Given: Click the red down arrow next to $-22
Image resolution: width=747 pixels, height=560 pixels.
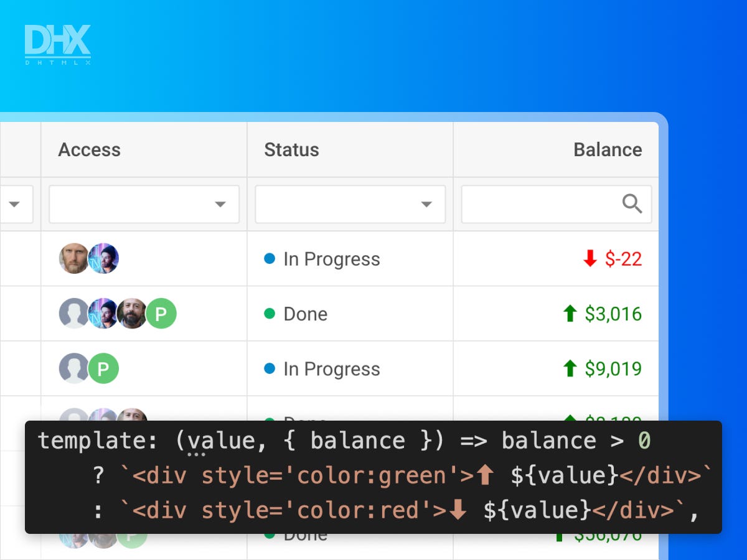Looking at the screenshot, I should click(x=590, y=259).
